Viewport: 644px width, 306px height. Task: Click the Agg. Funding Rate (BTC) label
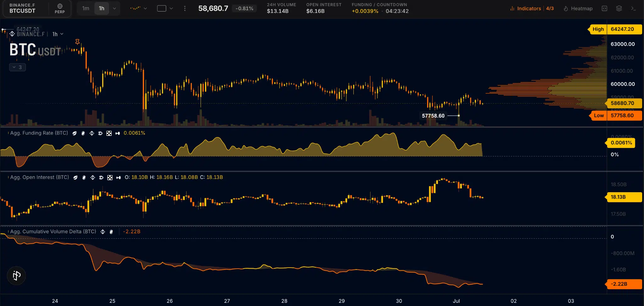[x=39, y=133]
